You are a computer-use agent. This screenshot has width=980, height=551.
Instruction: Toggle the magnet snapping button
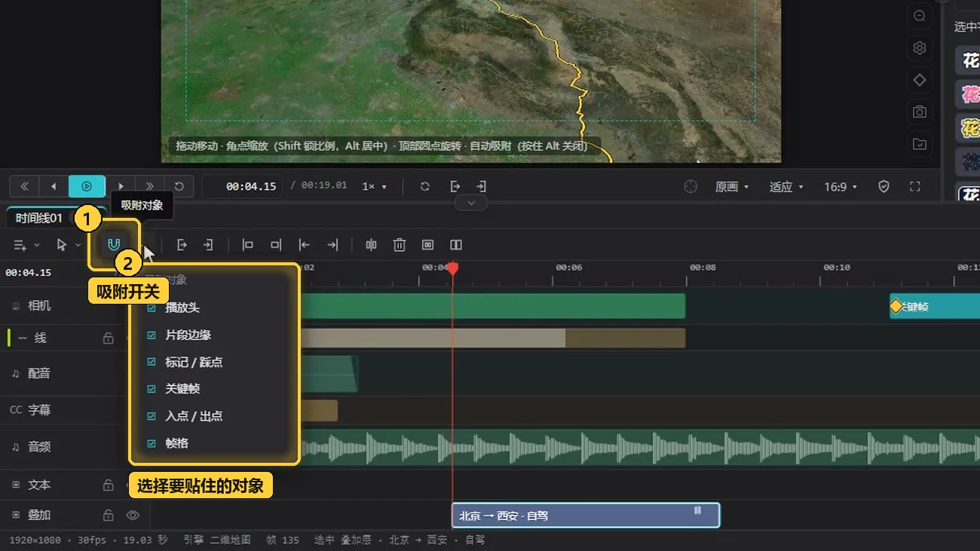[114, 244]
